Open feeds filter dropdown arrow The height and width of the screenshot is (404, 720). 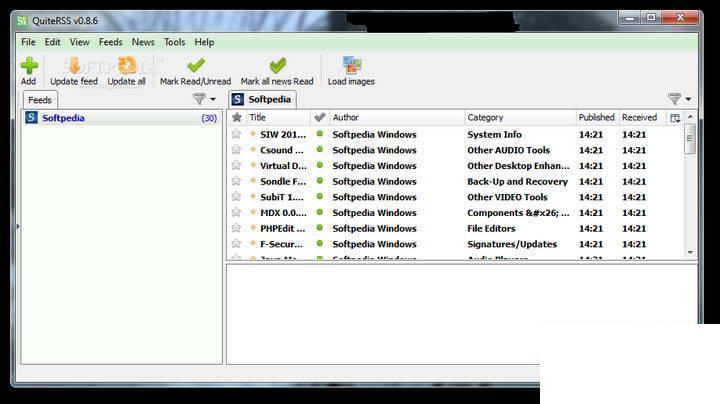point(213,99)
